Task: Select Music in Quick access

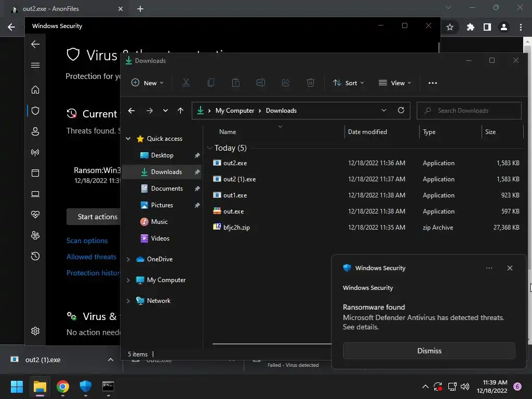Action: coord(159,221)
